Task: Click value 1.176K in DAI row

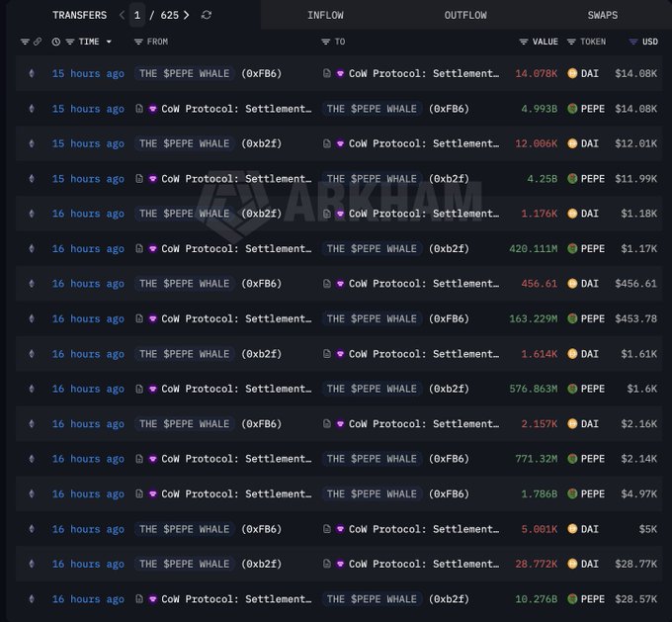Action: click(540, 214)
